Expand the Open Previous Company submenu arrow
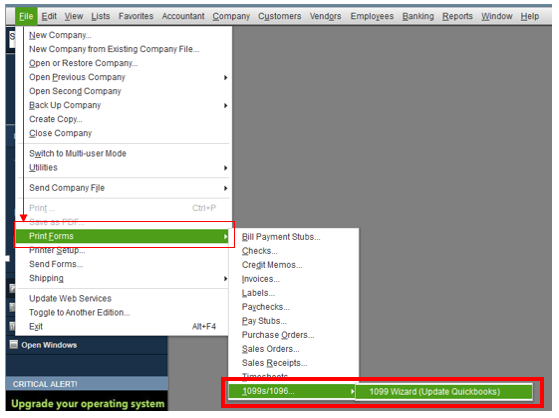 pyautogui.click(x=225, y=77)
